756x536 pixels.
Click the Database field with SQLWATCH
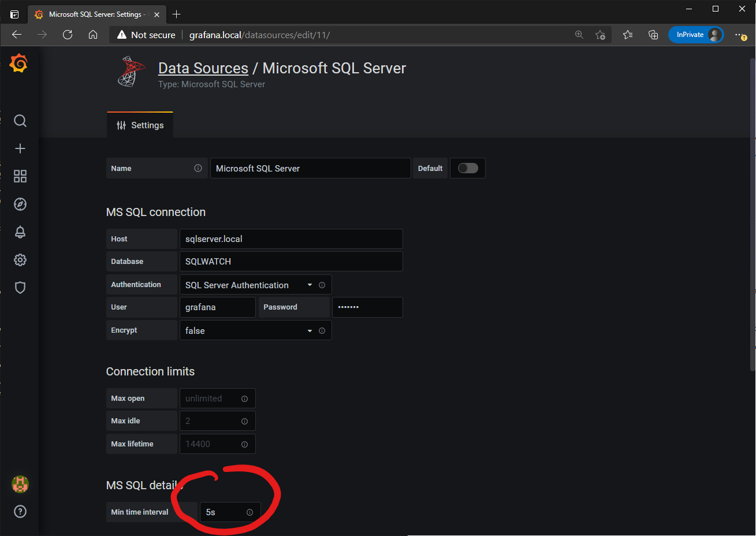[291, 261]
